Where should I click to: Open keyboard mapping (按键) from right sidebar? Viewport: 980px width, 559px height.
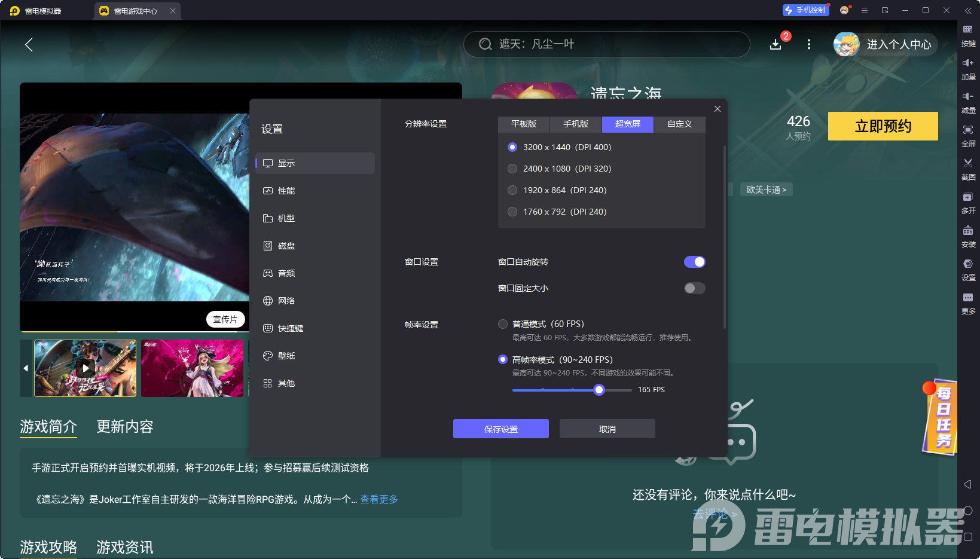[969, 36]
